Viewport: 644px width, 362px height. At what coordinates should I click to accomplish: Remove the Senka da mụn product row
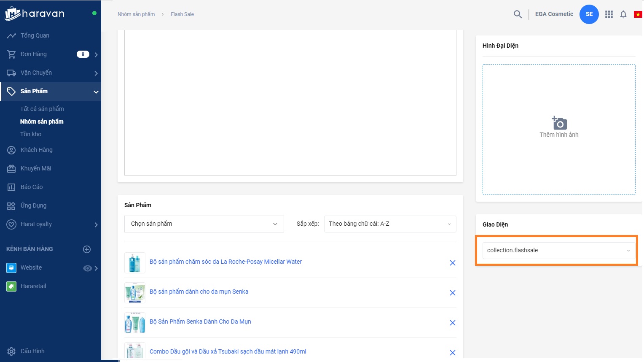tap(452, 293)
